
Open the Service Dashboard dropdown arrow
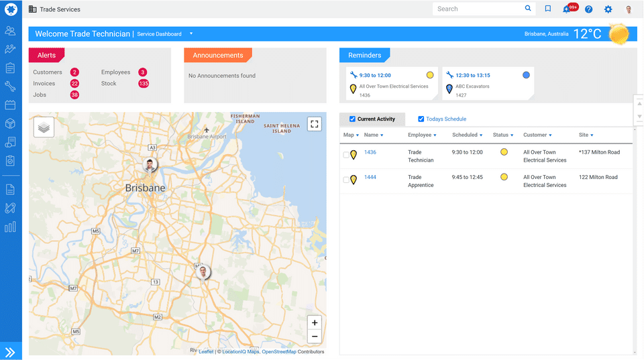pyautogui.click(x=191, y=34)
